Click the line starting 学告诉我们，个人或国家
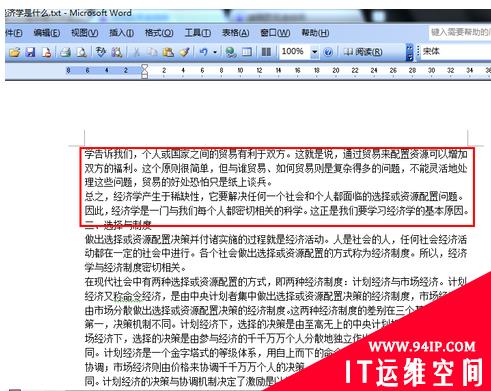This screenshot has height=391, width=491. [x=276, y=154]
